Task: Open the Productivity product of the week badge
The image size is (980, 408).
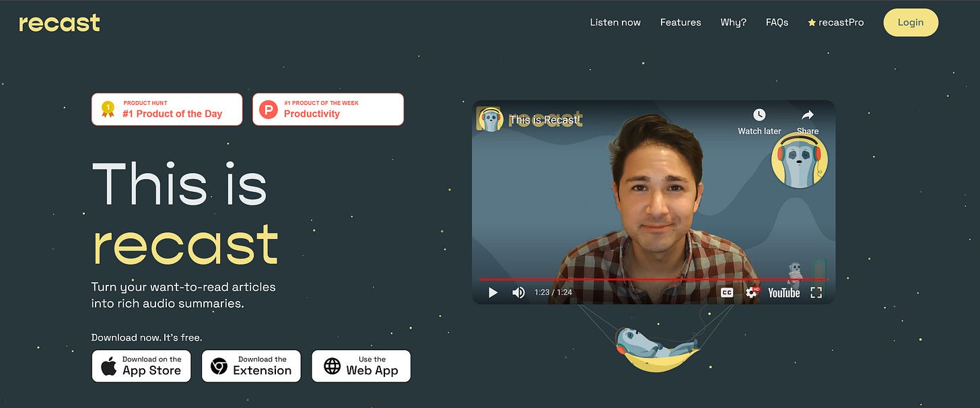Action: (x=328, y=109)
